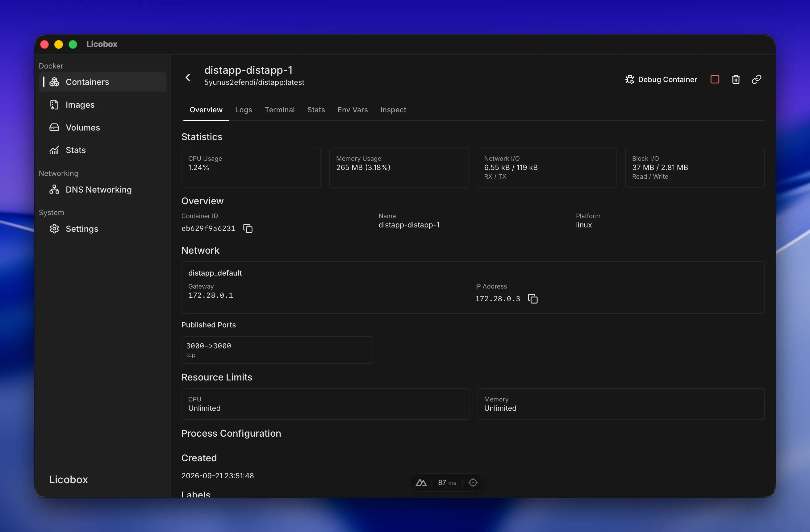Click the Platform value linux
810x532 pixels.
pyautogui.click(x=584, y=225)
